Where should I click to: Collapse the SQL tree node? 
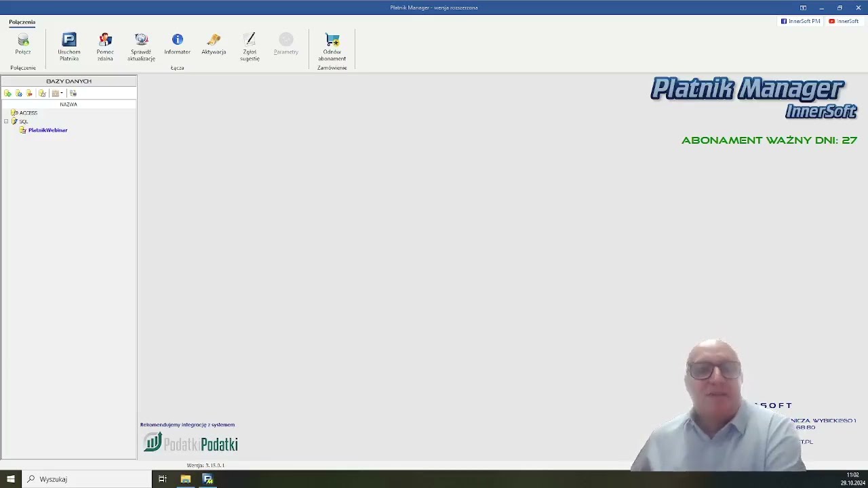tap(6, 121)
